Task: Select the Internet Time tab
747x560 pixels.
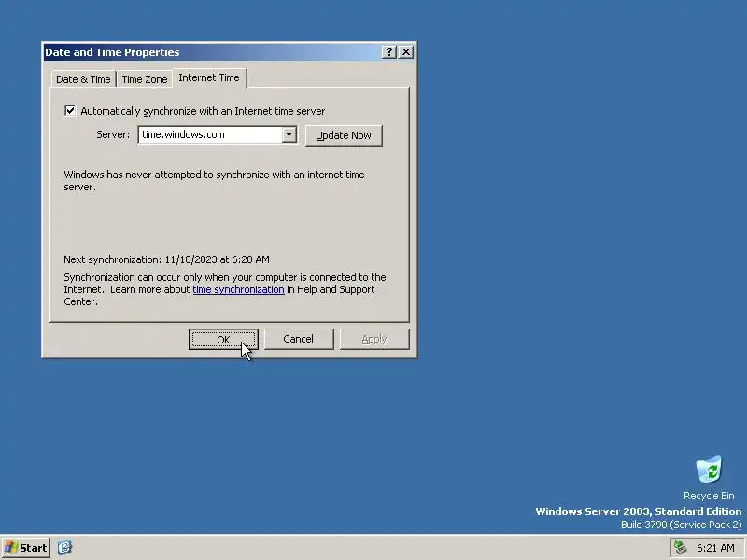Action: click(209, 77)
